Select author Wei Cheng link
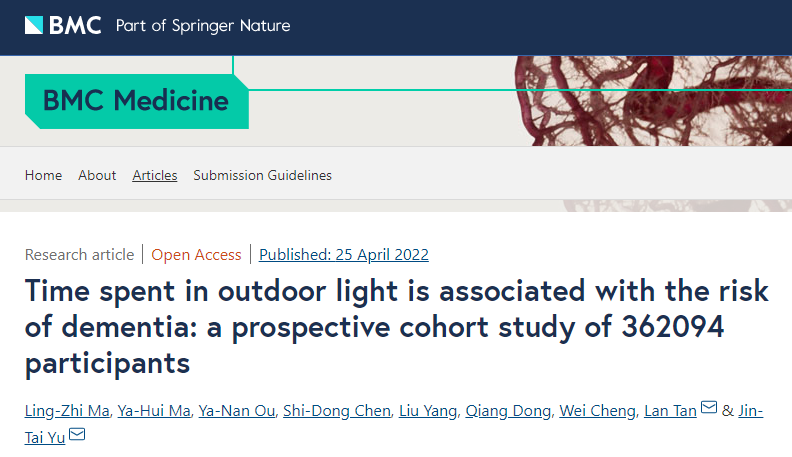 pos(598,411)
